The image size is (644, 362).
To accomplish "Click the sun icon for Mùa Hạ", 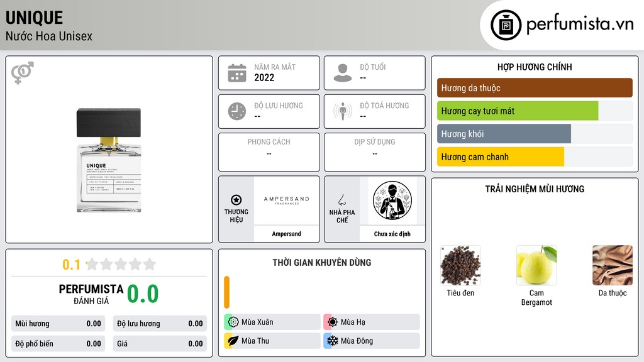I will pos(332,322).
